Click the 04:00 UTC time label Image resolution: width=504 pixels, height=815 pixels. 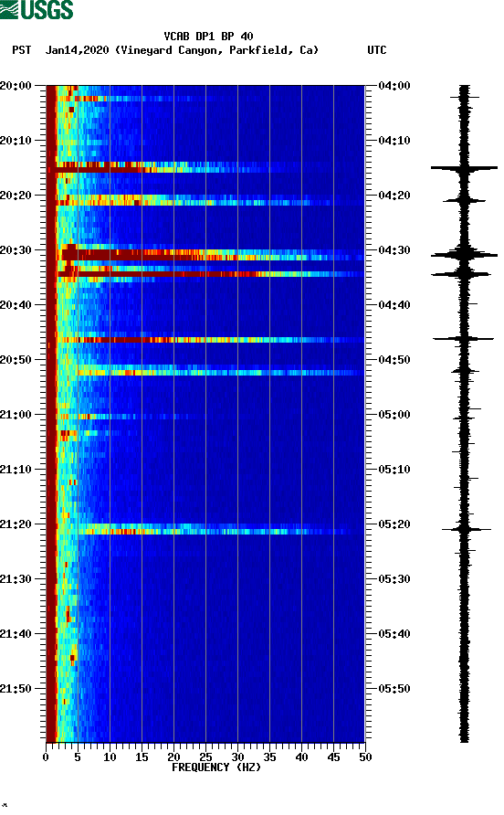394,86
